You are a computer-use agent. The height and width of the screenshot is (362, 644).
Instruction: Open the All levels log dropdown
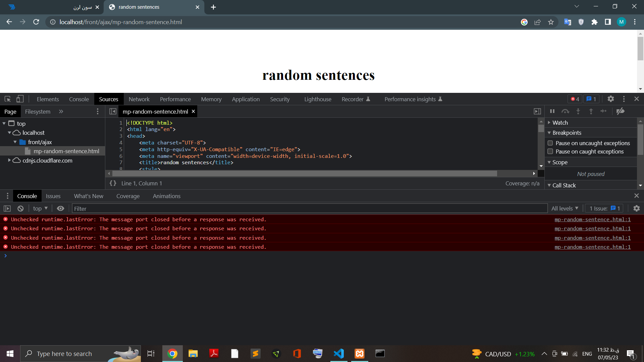[x=565, y=208]
